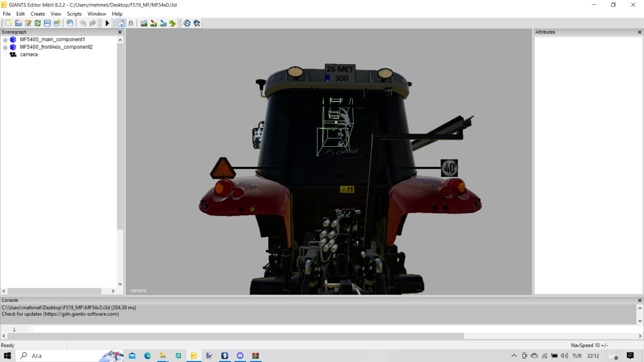Click the import document toolbar icon
This screenshot has width=644, height=362.
[x=70, y=23]
